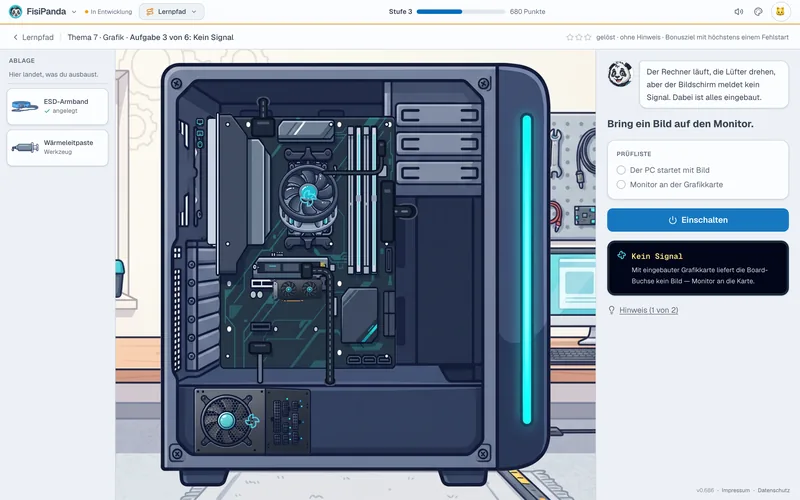Open 'Hinweis (1 von 2)' link
This screenshot has width=800, height=500.
[x=648, y=310]
